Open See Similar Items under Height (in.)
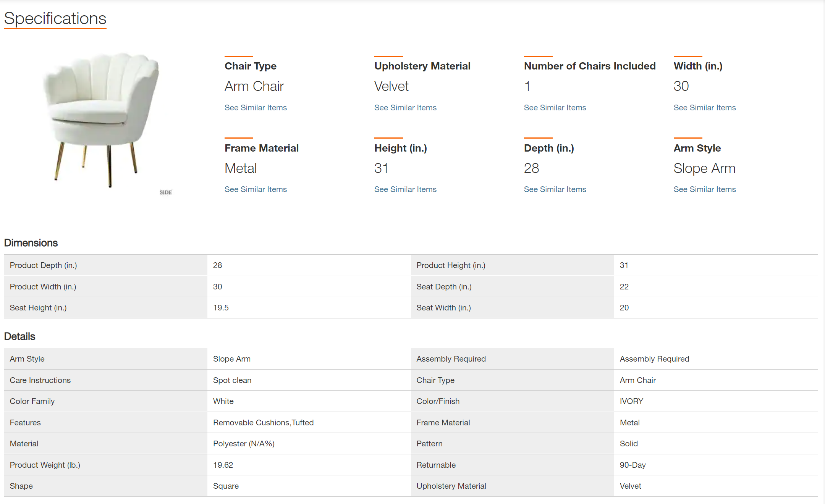The image size is (825, 504). (405, 189)
